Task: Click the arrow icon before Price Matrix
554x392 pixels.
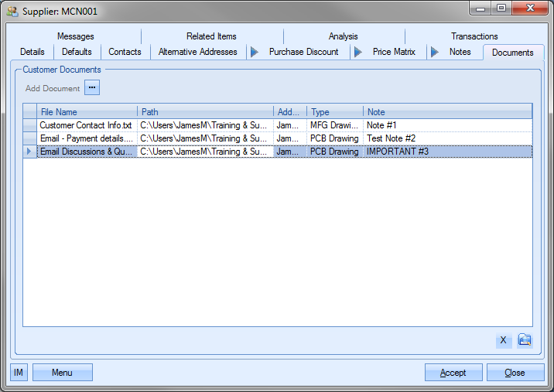Action: click(357, 52)
